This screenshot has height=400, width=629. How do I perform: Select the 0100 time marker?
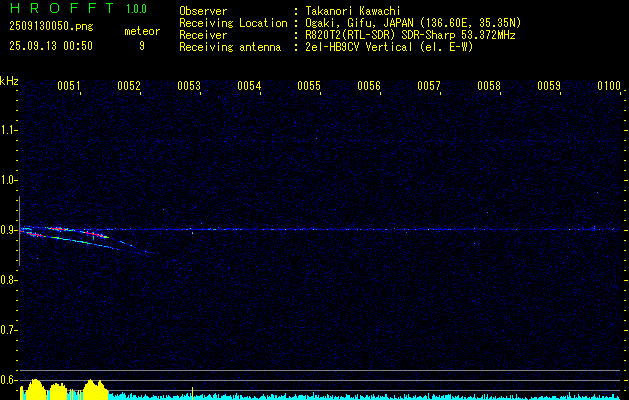(x=608, y=86)
